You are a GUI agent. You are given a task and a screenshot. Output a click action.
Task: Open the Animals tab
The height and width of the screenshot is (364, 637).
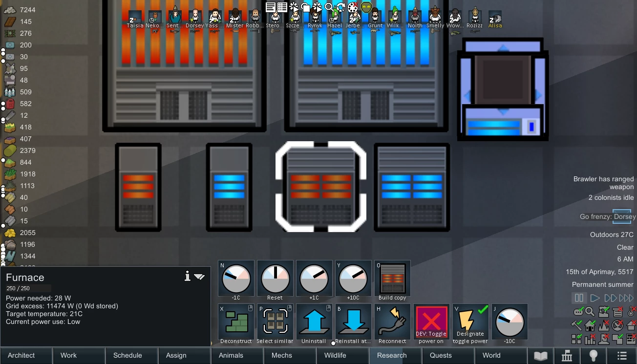(x=237, y=356)
